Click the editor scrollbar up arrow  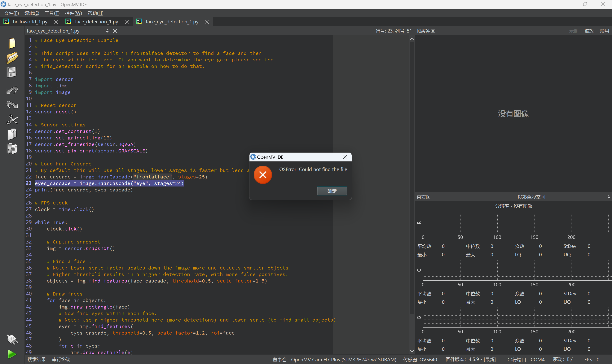412,39
